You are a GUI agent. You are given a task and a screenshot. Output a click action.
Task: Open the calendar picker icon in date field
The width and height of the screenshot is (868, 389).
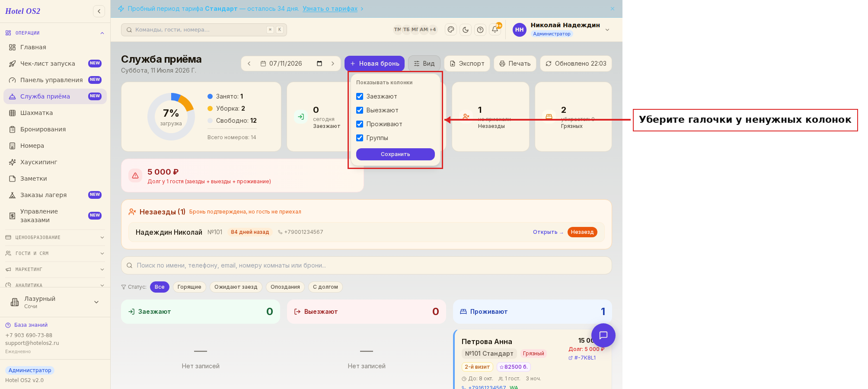coord(319,64)
